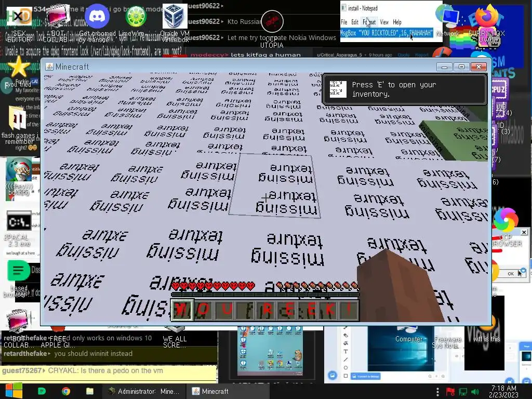The image size is (532, 399).
Task: Open the CPU-Z desktop icon
Action: 499,89
